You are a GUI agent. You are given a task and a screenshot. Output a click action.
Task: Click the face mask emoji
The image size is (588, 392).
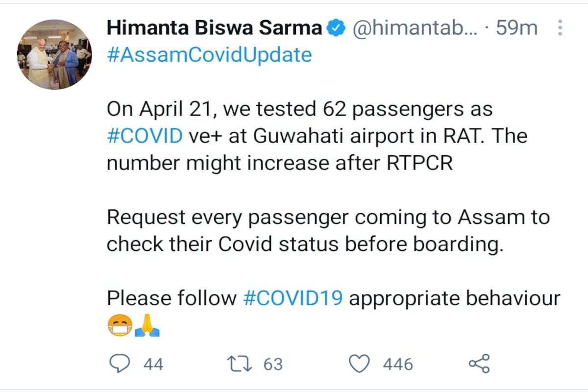[x=120, y=325]
